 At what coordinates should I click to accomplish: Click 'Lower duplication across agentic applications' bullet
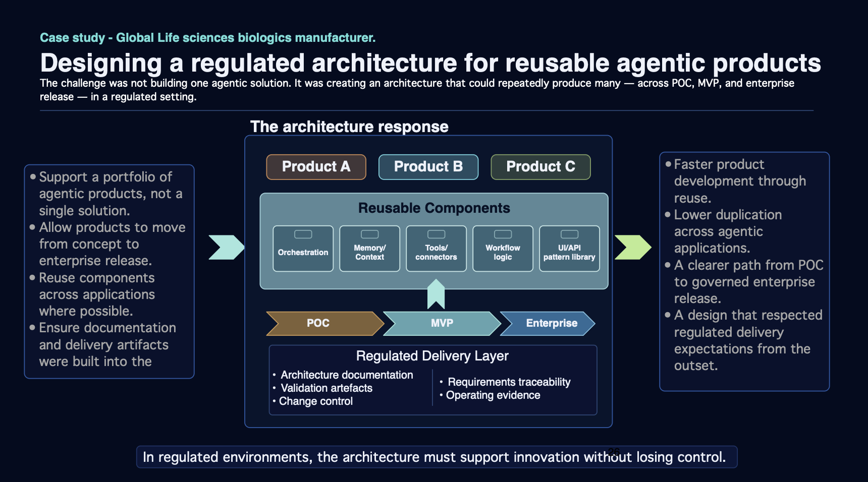tap(724, 231)
